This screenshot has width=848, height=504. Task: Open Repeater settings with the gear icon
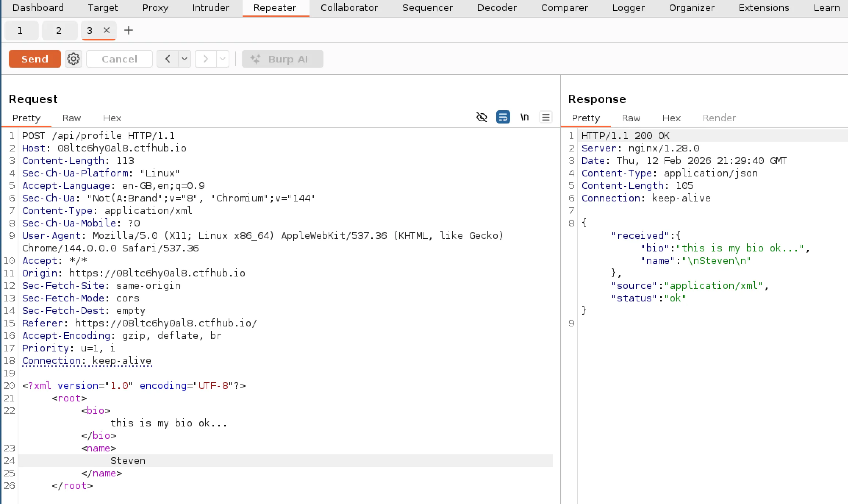point(73,58)
